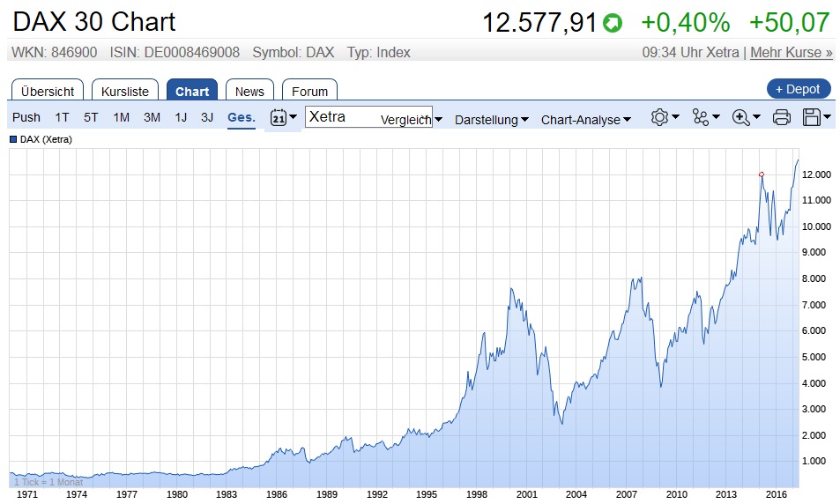The height and width of the screenshot is (504, 840).
Task: Click the DAX (Xetra) legend label
Action: click(x=46, y=139)
